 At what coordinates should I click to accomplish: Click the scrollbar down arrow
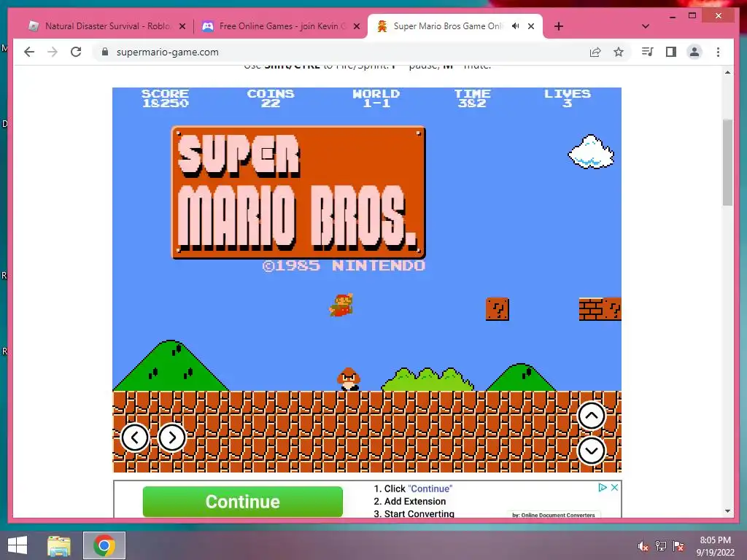tap(727, 511)
